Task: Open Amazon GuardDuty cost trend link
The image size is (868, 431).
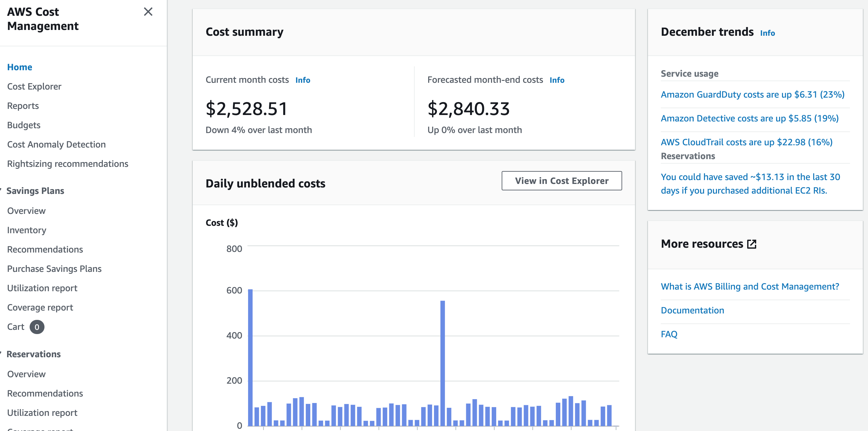Action: coord(752,94)
